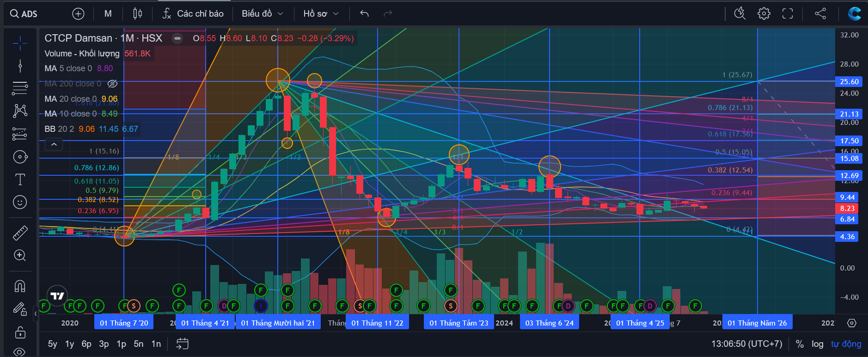Screen dimensions: 868x357
Task: Click the TradingView logo on chart
Action: tap(57, 295)
